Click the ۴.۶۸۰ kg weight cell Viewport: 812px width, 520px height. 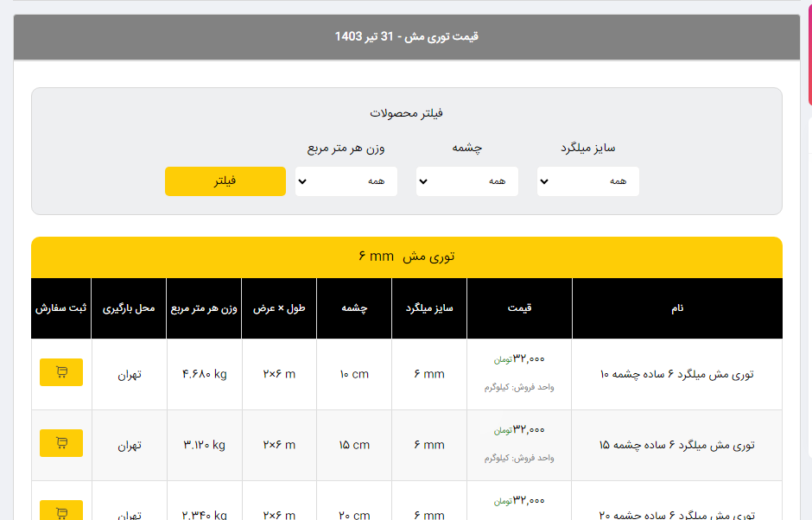(x=204, y=374)
